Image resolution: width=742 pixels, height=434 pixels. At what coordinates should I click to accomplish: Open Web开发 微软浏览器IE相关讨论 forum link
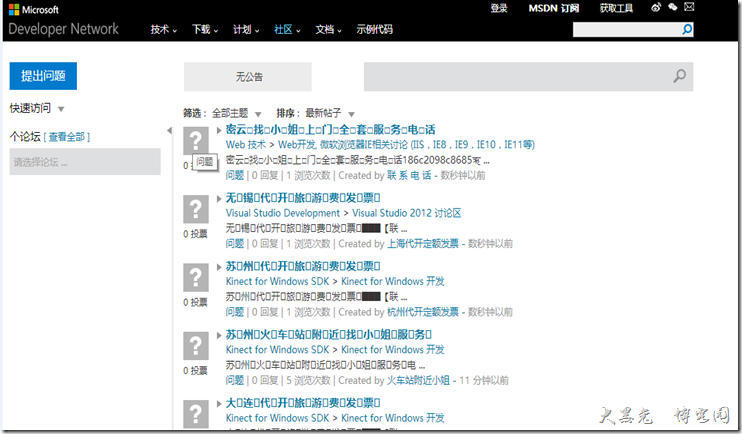406,145
